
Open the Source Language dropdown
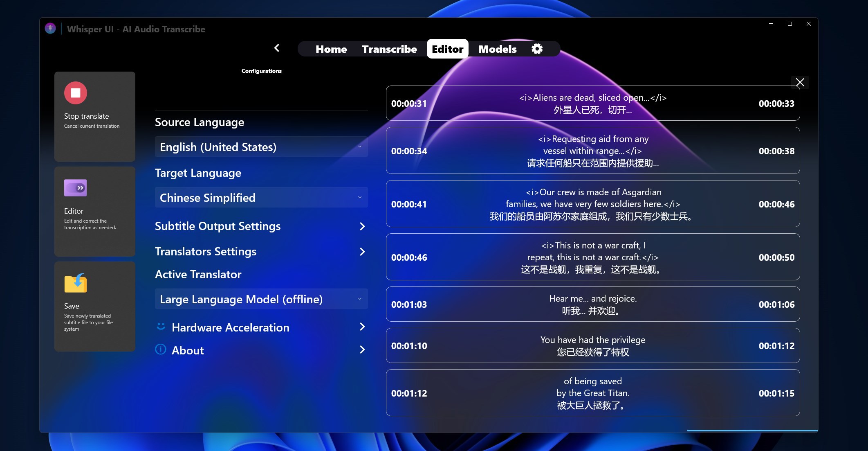(261, 147)
